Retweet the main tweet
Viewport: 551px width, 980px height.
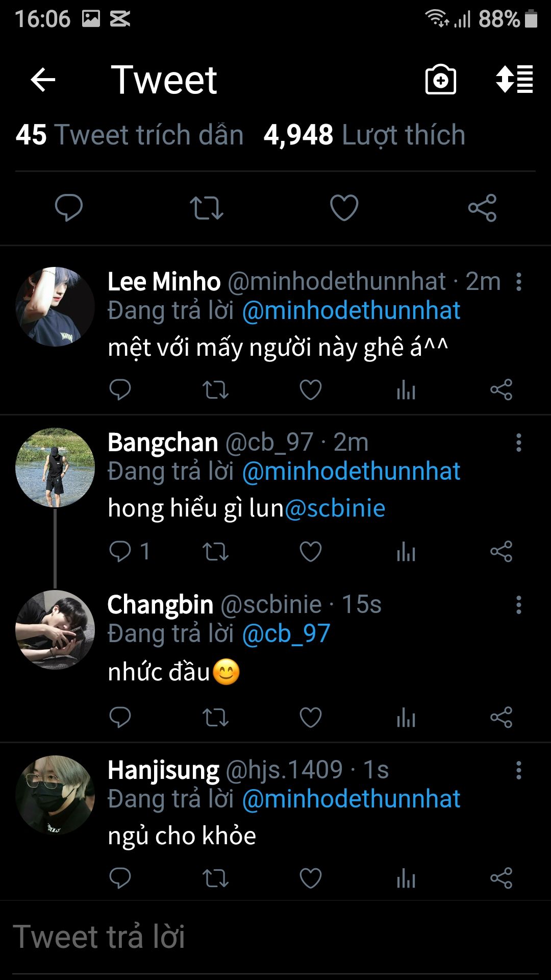(206, 208)
